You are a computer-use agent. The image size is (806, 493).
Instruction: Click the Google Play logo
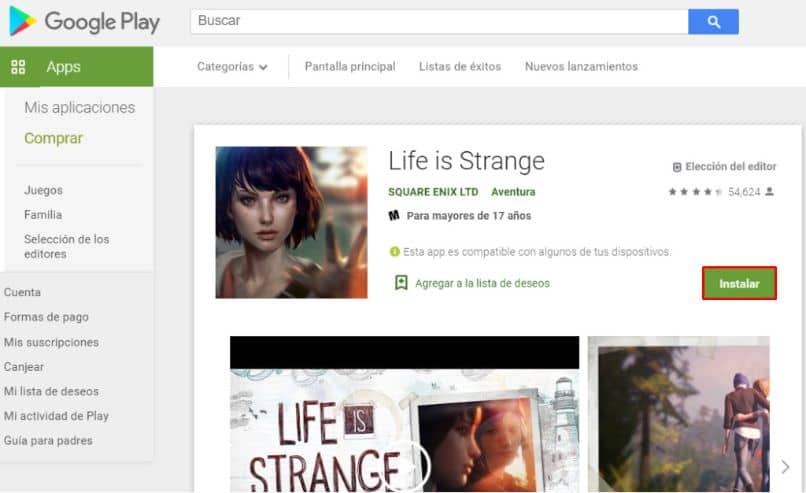coord(85,22)
